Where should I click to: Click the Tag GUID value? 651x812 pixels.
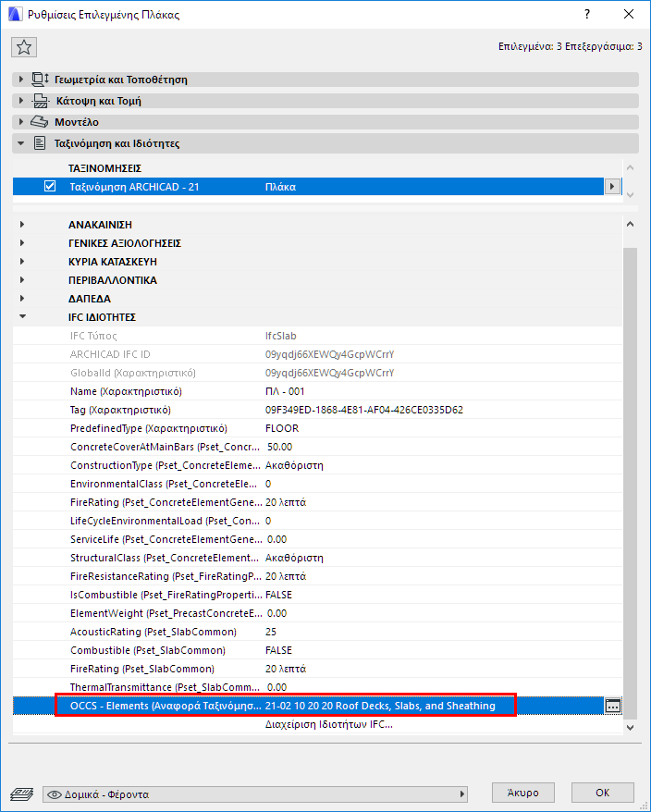(x=364, y=410)
